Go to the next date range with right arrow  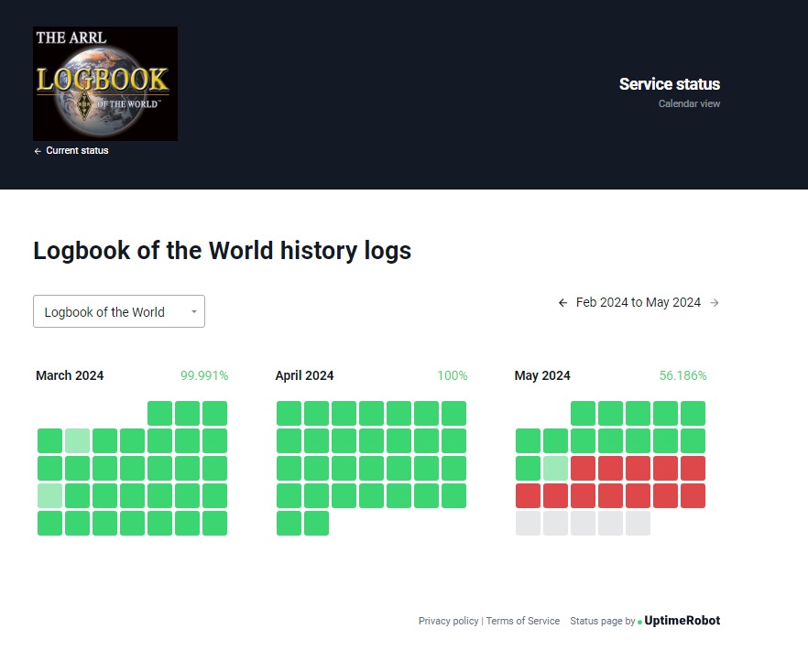tap(715, 303)
